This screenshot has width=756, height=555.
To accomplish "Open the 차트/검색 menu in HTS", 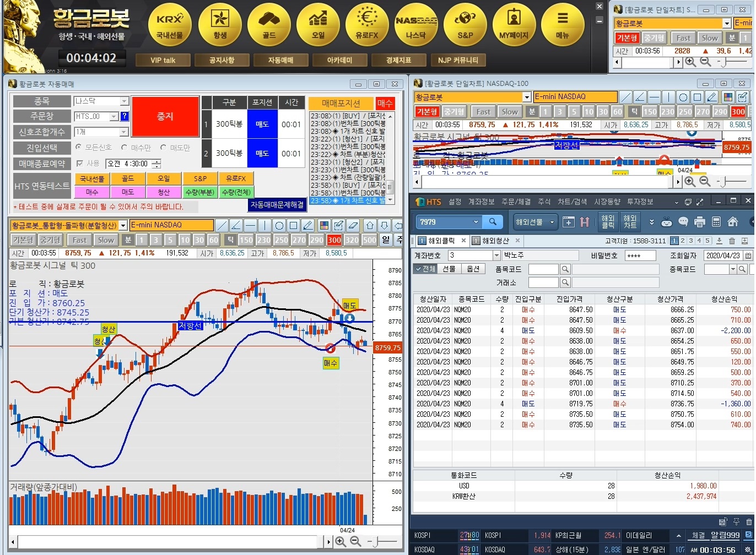I will point(573,202).
